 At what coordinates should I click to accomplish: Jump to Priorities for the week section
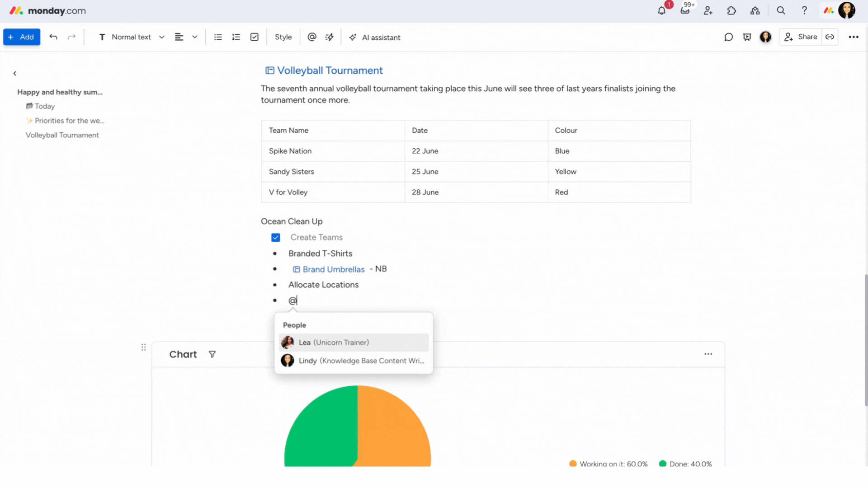tap(65, 121)
